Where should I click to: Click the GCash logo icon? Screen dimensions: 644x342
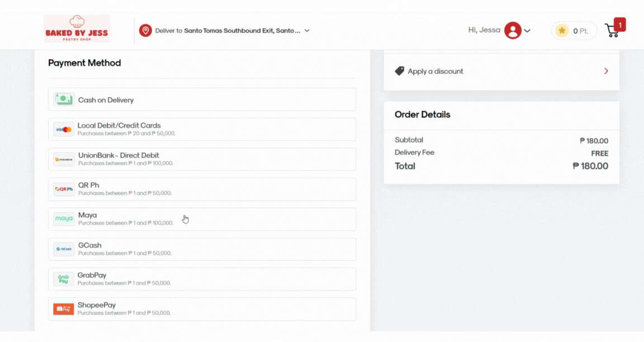[x=64, y=249]
